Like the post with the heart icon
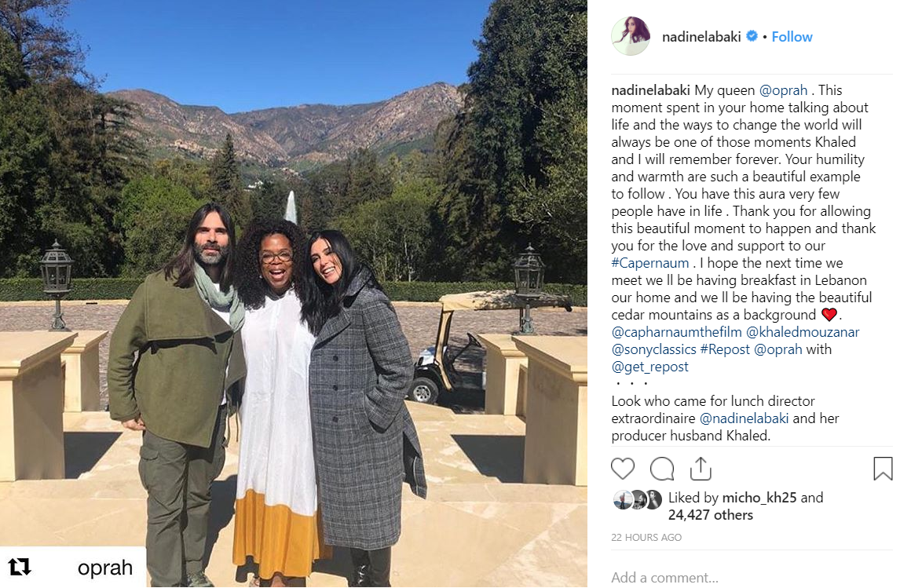 click(x=622, y=469)
